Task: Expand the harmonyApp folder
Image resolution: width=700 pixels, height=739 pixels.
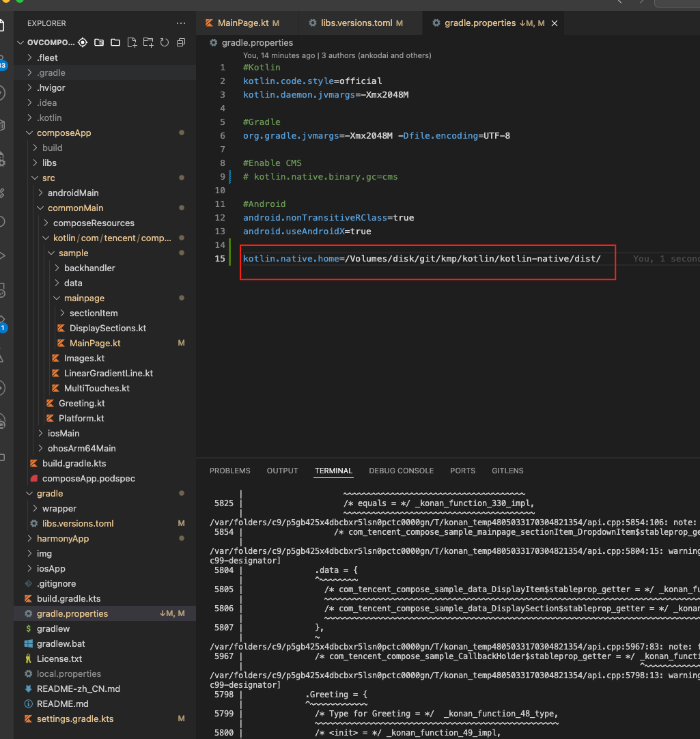Action: tap(63, 538)
